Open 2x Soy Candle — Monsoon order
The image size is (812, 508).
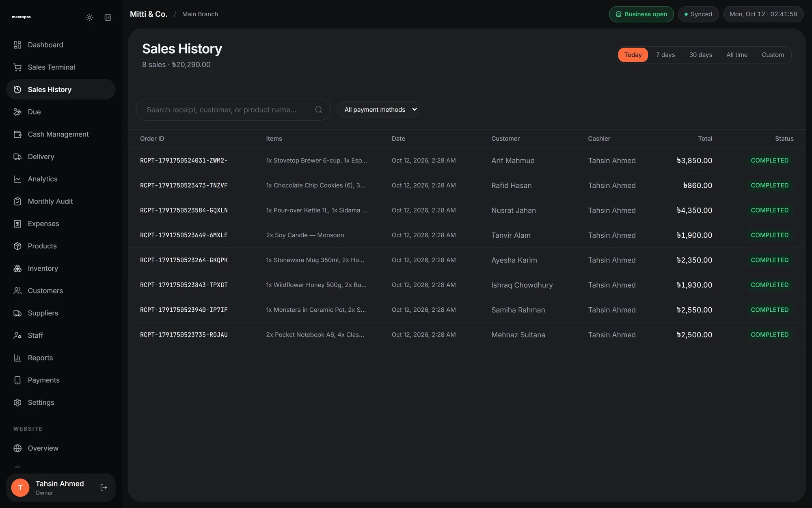click(x=467, y=235)
